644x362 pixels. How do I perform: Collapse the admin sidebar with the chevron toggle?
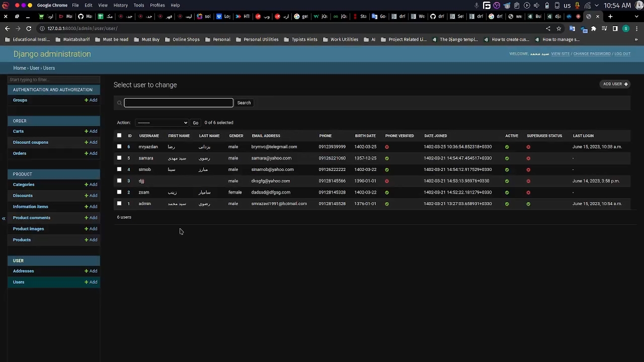pyautogui.click(x=4, y=218)
